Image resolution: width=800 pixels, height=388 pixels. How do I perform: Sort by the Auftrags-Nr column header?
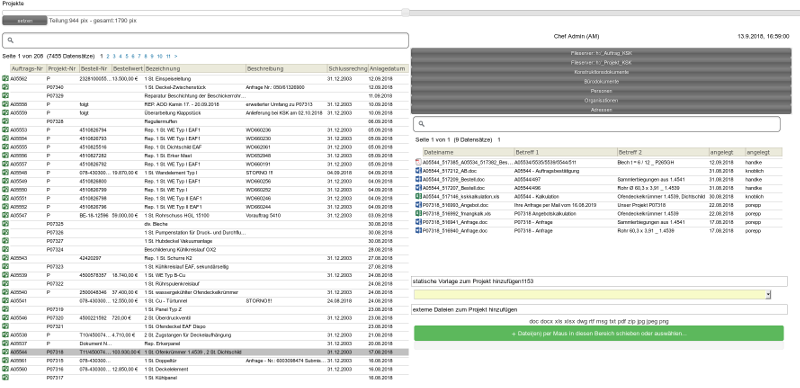tap(28, 68)
